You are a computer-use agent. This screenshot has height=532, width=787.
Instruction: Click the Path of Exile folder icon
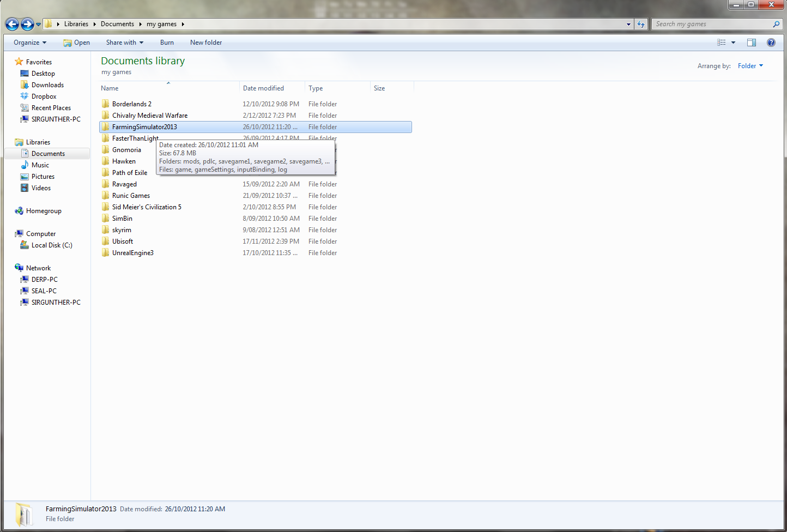(x=106, y=172)
